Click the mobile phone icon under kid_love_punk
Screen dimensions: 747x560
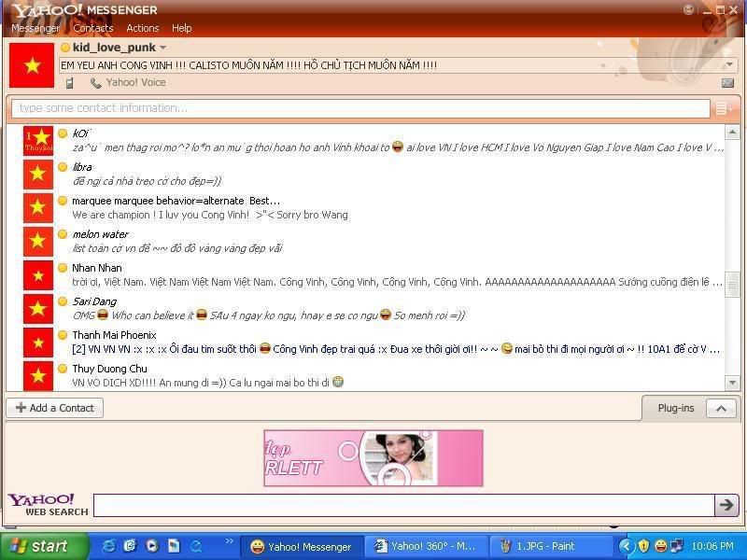[69, 83]
